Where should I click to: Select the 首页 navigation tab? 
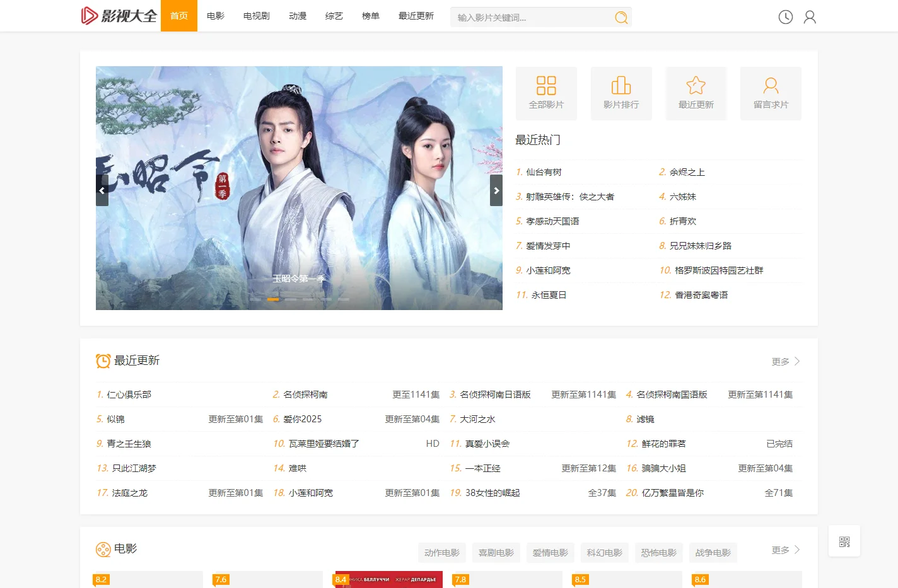[179, 16]
